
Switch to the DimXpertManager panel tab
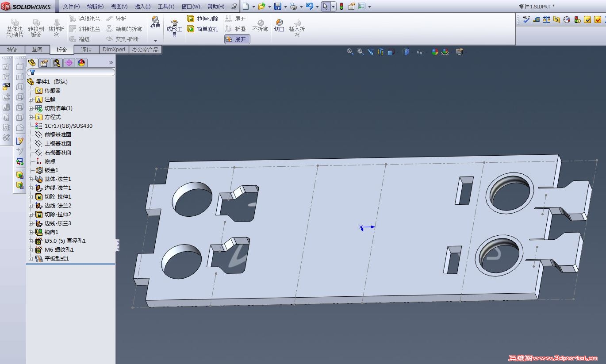[69, 63]
